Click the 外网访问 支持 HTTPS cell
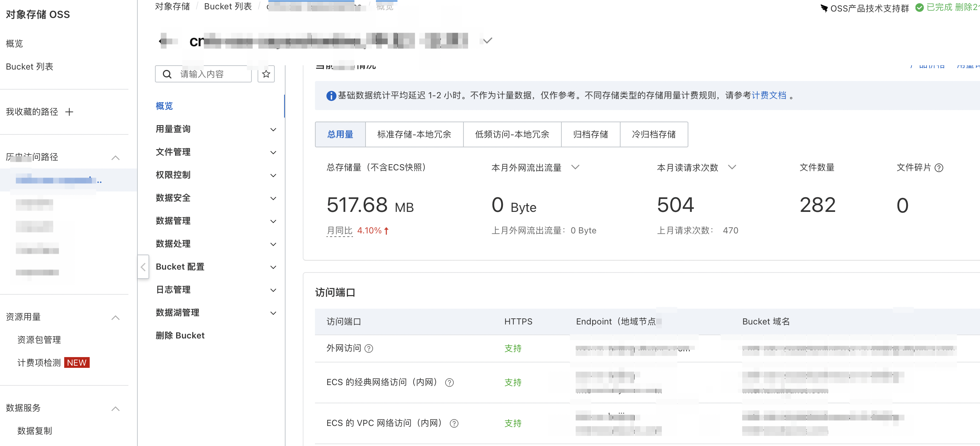 [x=513, y=348]
